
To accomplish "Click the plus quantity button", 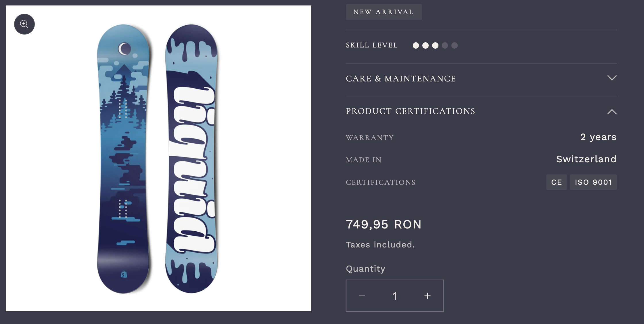I will 428,296.
